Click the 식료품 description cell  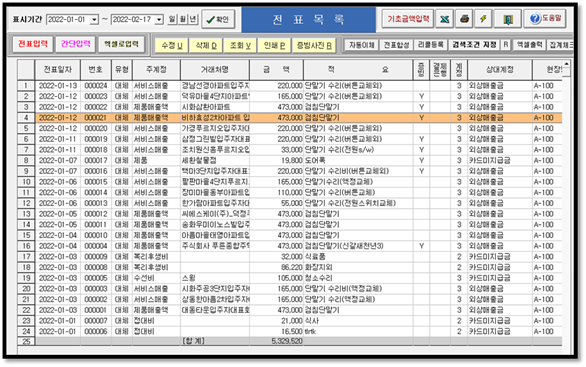pyautogui.click(x=358, y=257)
